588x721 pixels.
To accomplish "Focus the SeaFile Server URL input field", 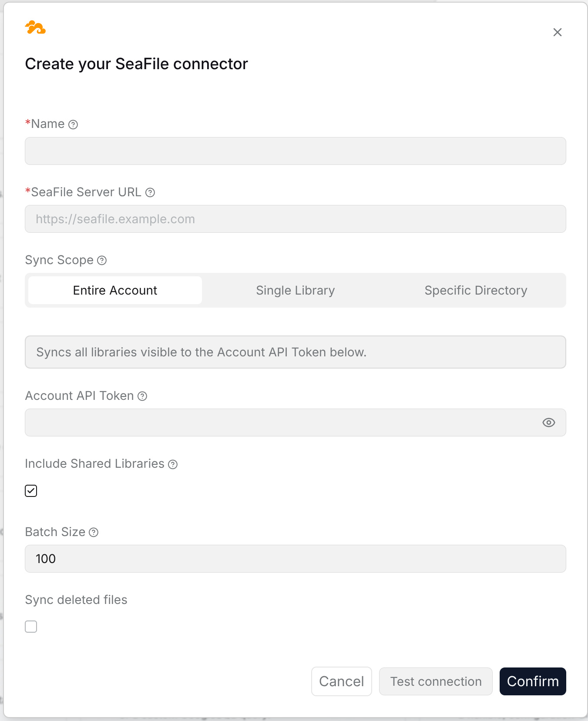I will click(296, 219).
